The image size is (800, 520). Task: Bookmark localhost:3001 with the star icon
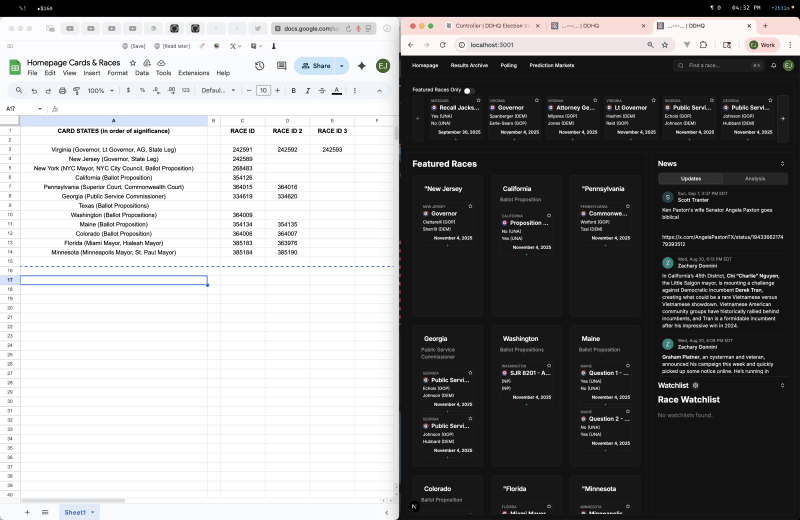click(x=665, y=45)
